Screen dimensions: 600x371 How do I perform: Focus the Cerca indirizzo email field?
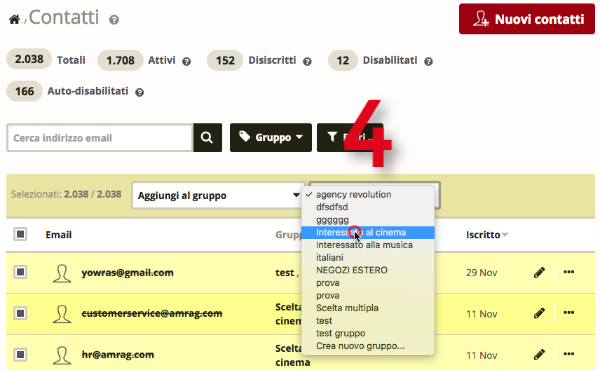click(99, 138)
